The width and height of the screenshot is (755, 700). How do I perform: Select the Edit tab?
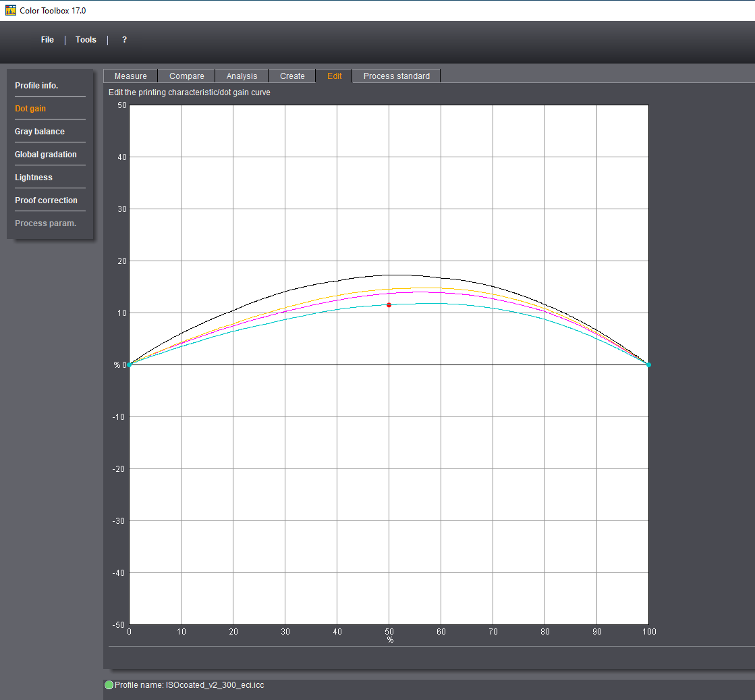334,76
